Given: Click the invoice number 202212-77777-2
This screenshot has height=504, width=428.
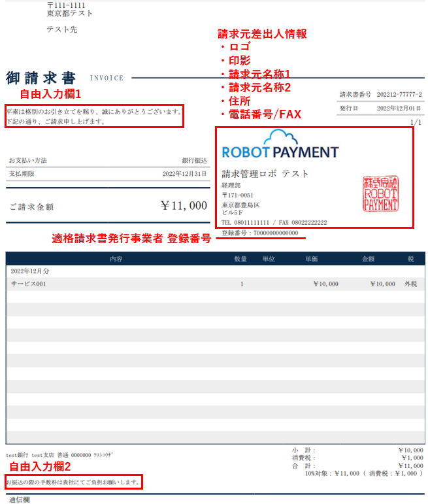Looking at the screenshot, I should [399, 95].
